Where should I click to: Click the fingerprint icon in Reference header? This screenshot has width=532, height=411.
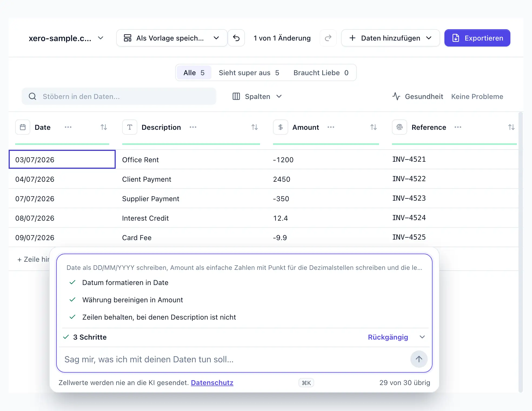pyautogui.click(x=400, y=127)
